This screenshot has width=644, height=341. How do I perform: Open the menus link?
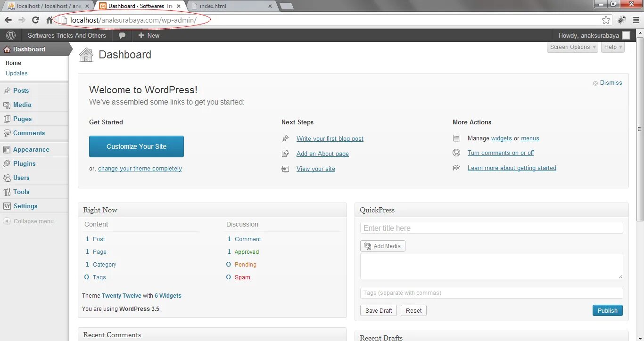[x=530, y=138]
